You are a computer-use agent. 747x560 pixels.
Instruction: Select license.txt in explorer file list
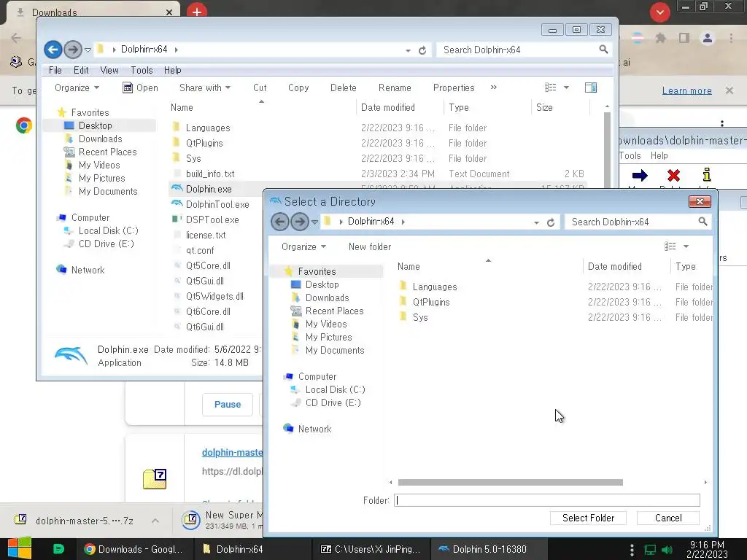pyautogui.click(x=205, y=235)
